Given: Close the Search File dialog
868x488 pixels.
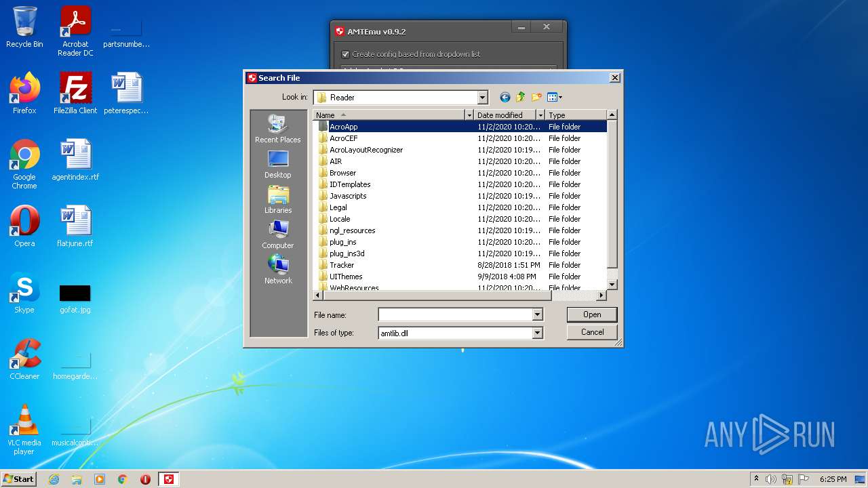Looking at the screenshot, I should tap(615, 78).
